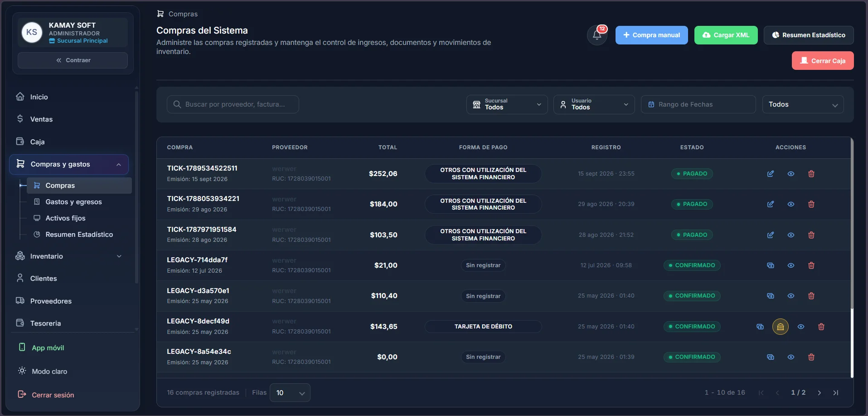Open the Usuario filter dropdown
Screen dimensions: 868x416
pyautogui.click(x=594, y=104)
